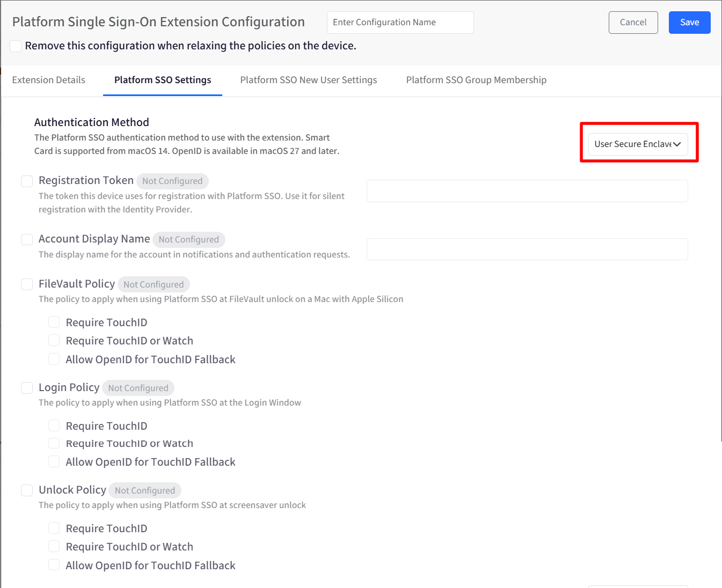Toggle Remove this configuration when relaxing policies

point(16,46)
